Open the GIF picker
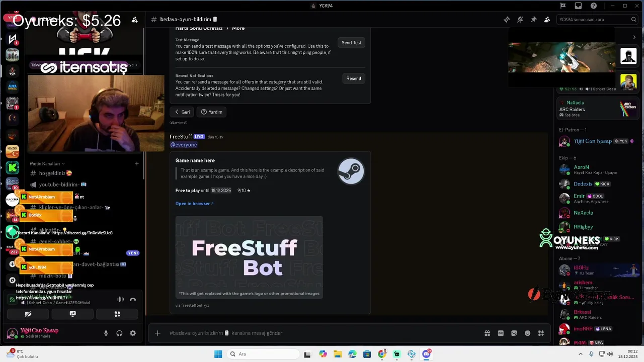Image resolution: width=644 pixels, height=362 pixels. [501, 333]
